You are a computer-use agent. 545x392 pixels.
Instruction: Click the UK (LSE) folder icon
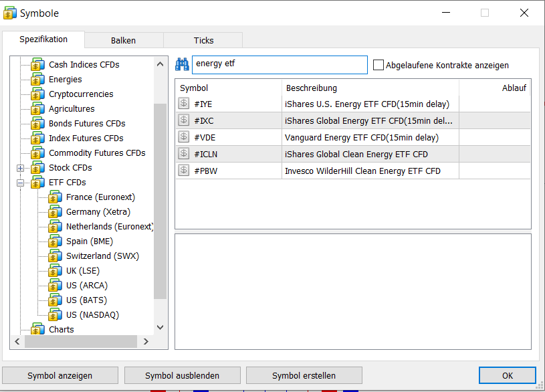(55, 271)
